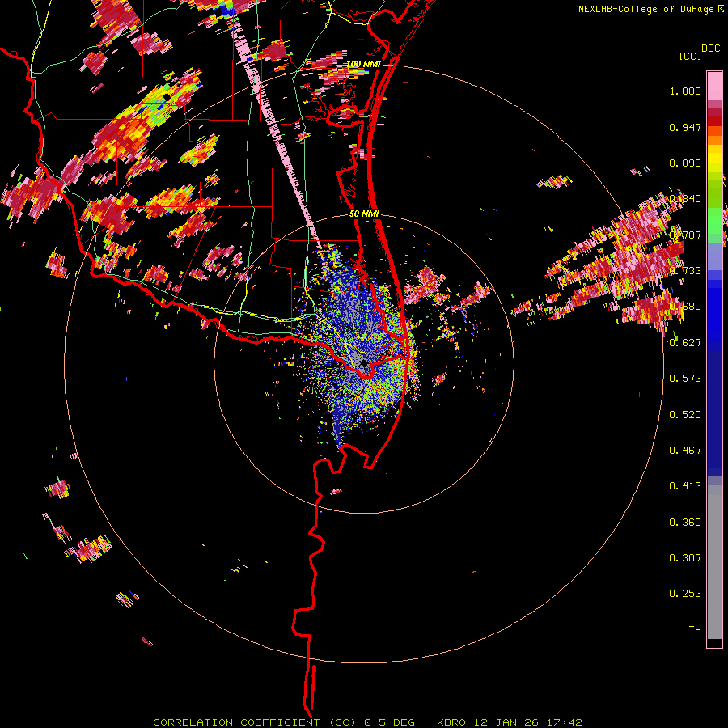Click the Correlation Coefficient title caption

[x=367, y=722]
